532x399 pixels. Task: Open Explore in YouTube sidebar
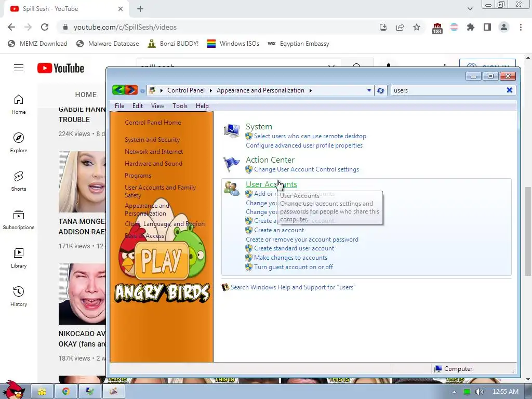click(19, 143)
